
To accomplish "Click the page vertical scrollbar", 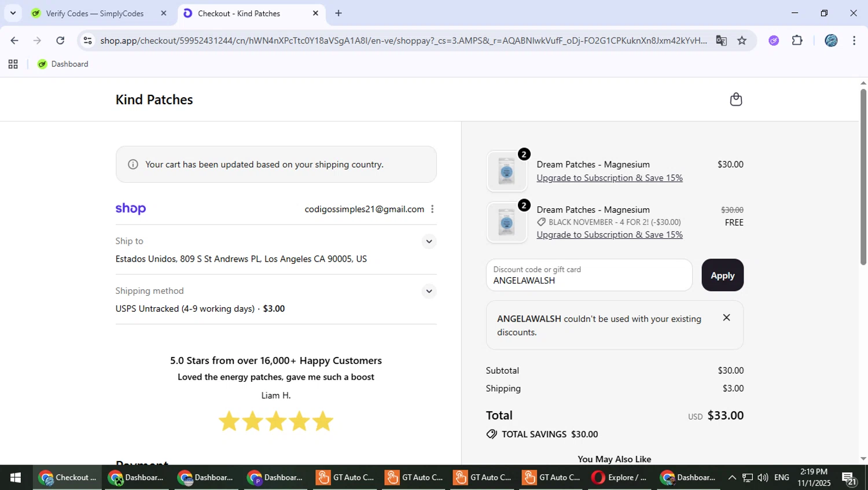I will pyautogui.click(x=863, y=176).
